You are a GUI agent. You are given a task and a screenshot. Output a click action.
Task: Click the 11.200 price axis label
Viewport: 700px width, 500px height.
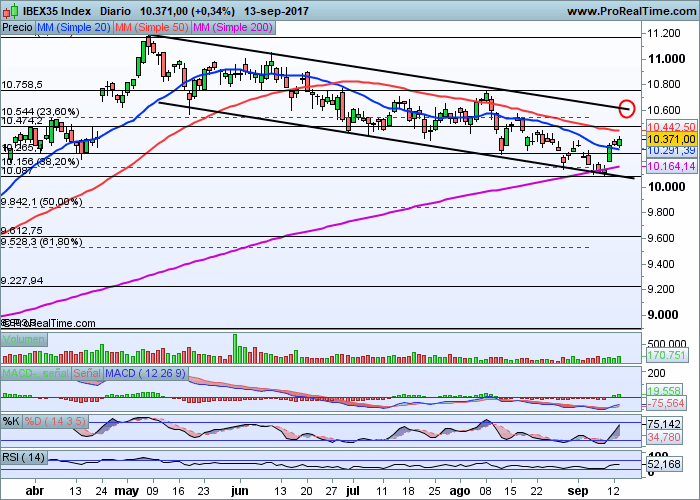[x=664, y=33]
